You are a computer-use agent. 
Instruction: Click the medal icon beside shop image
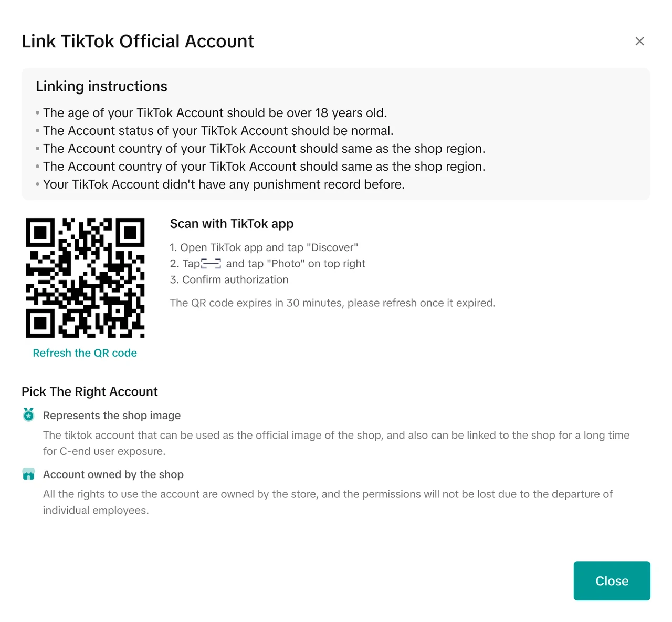(x=28, y=415)
